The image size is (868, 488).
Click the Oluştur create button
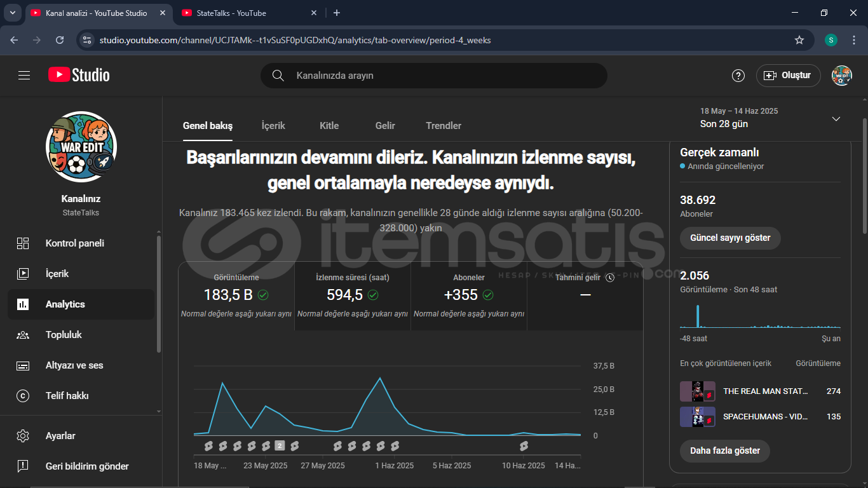click(x=788, y=76)
